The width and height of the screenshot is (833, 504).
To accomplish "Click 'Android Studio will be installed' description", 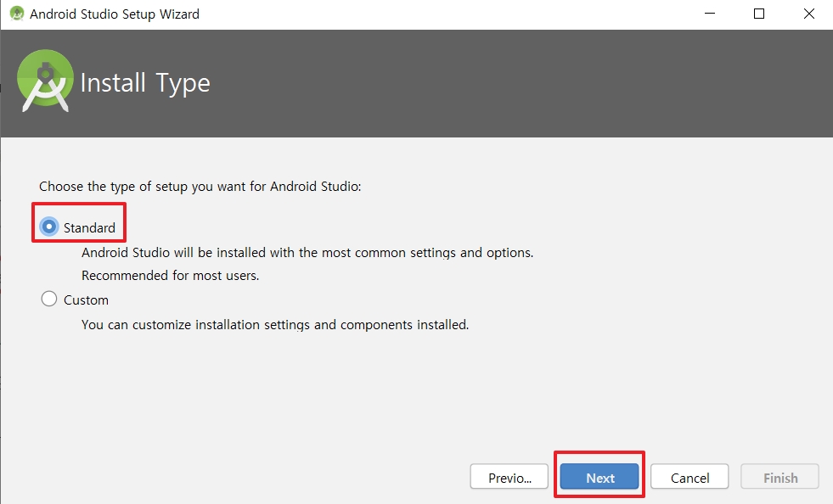I will tap(307, 252).
